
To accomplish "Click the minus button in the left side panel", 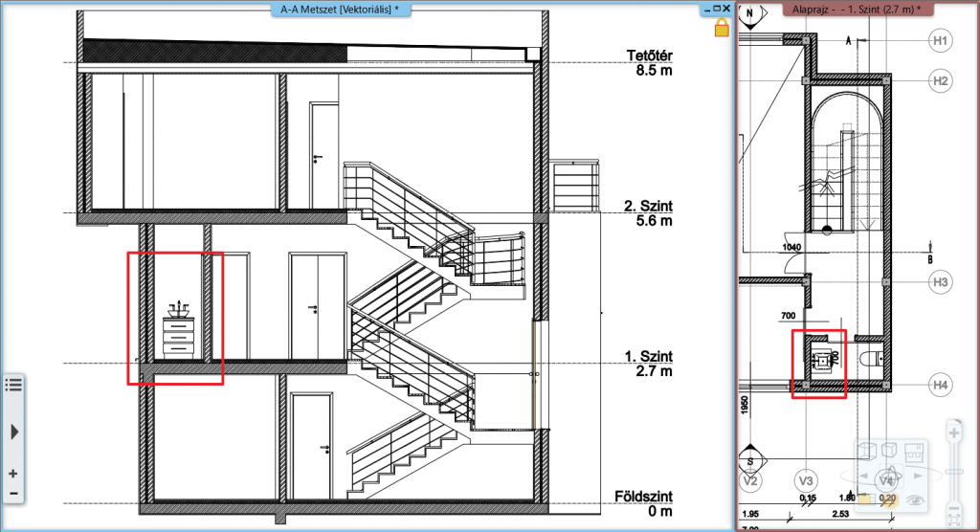I will click(x=13, y=494).
